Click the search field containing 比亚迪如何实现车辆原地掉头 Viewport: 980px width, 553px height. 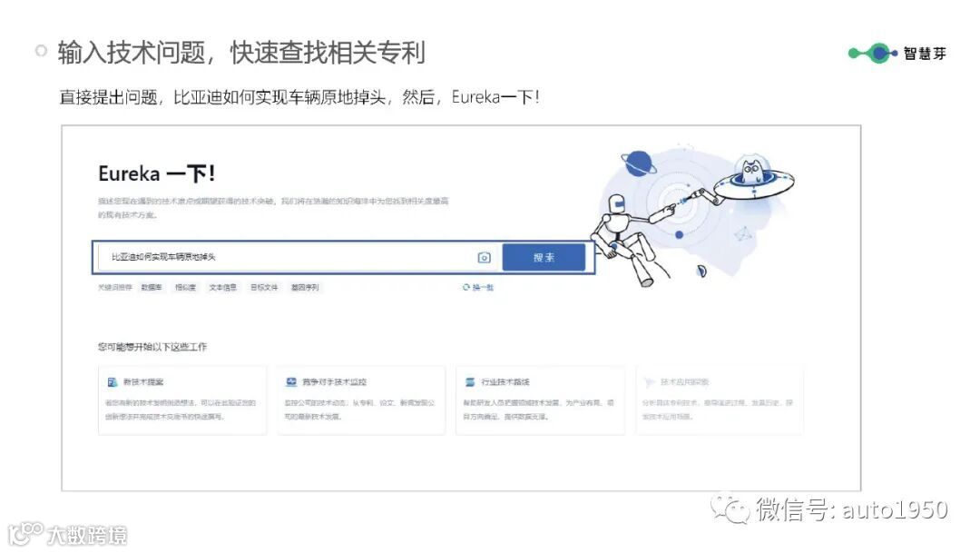pyautogui.click(x=299, y=257)
